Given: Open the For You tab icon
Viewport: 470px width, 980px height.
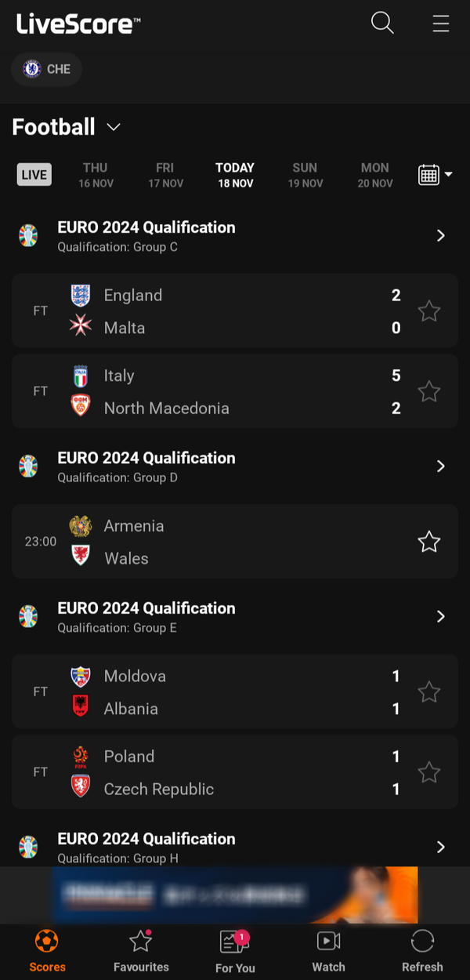Looking at the screenshot, I should [234, 941].
